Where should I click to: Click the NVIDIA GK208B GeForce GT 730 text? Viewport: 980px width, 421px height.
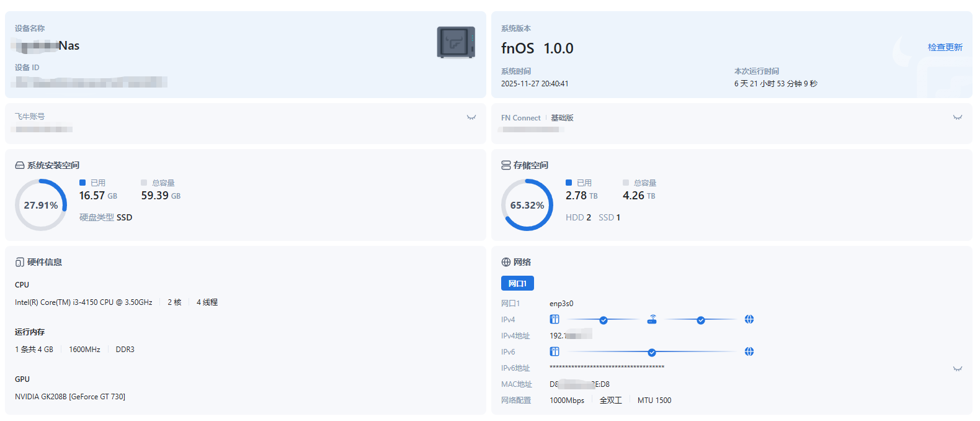click(70, 397)
